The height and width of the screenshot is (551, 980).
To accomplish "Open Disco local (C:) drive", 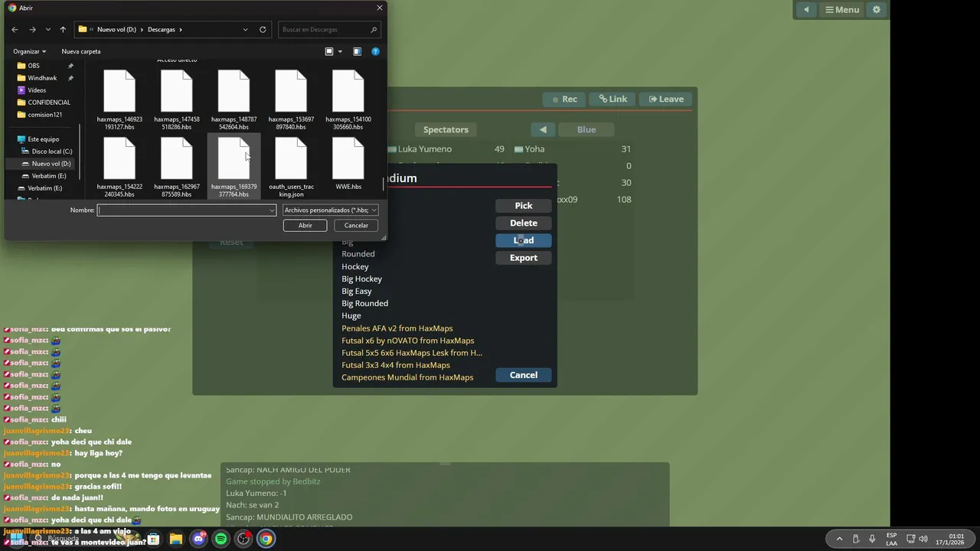I will click(x=51, y=152).
